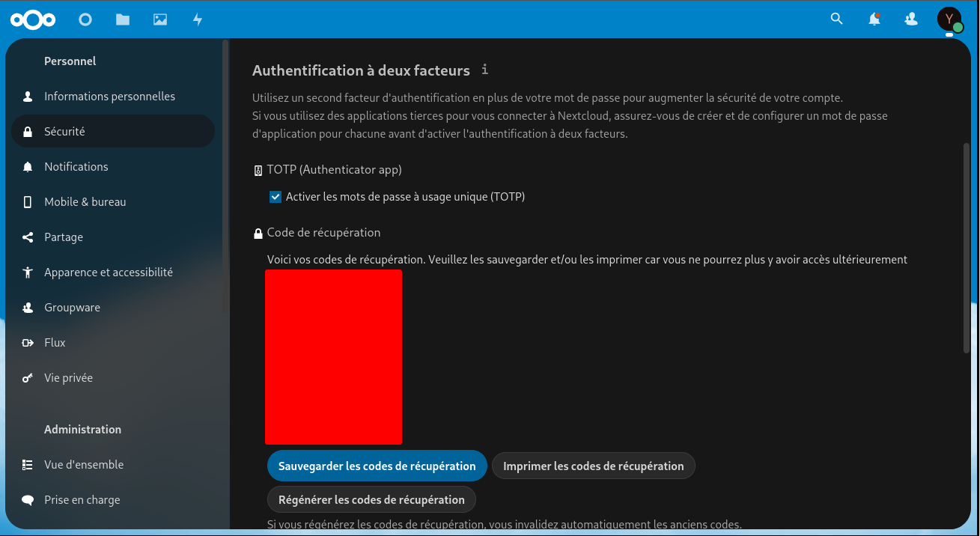Open Apparence et accessibilité settings
Image resolution: width=980 pixels, height=536 pixels.
(x=109, y=272)
